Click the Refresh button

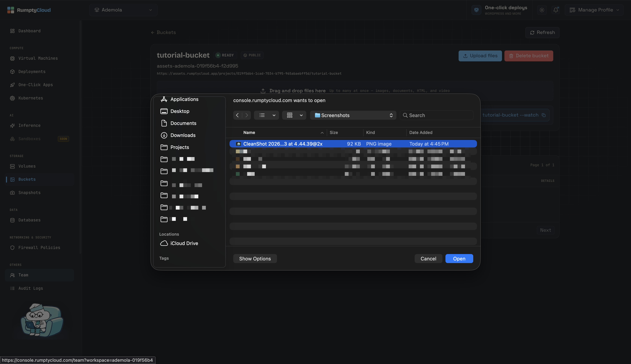coord(542,32)
